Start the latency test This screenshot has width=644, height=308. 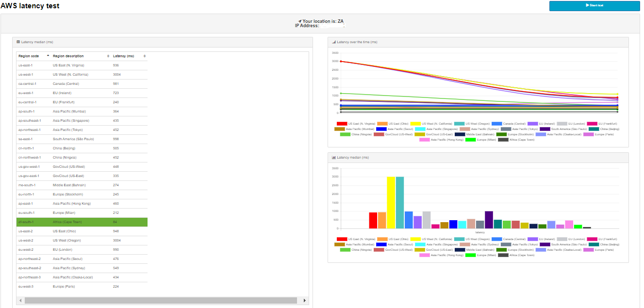[x=594, y=5]
